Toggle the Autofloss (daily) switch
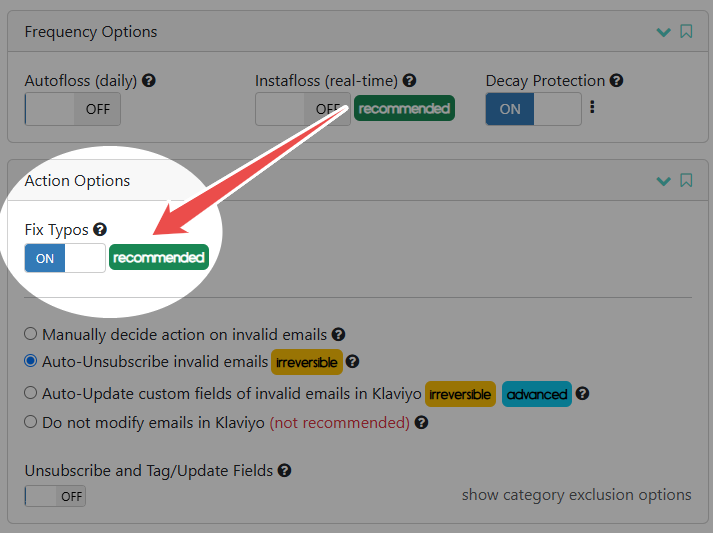 tap(73, 109)
